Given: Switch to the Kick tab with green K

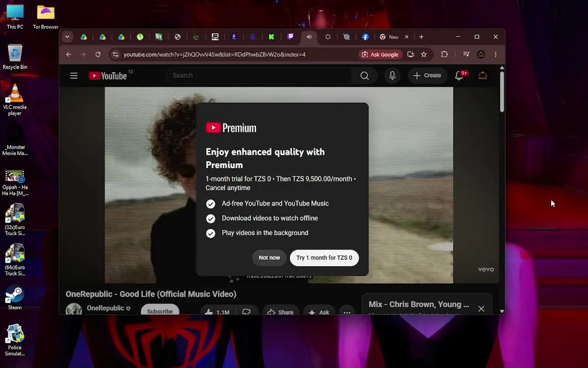Looking at the screenshot, I should [x=272, y=37].
